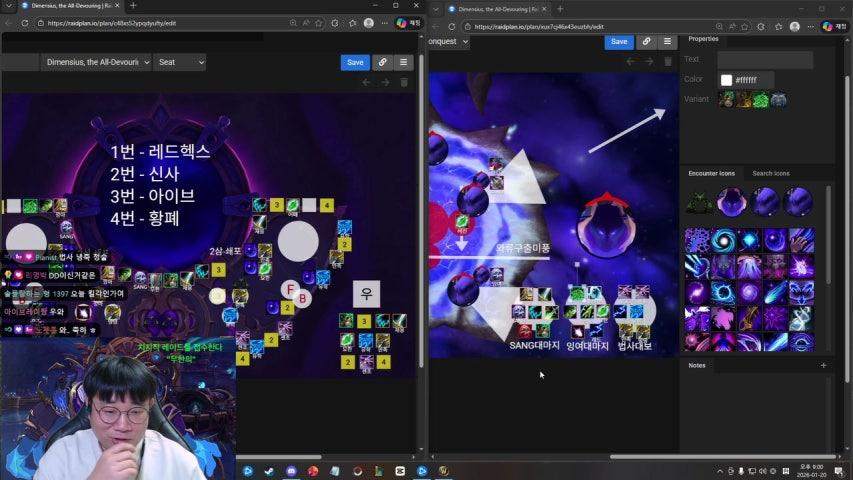Pick the blue spiral vortex ability icon
This screenshot has height=480, width=853.
[x=724, y=241]
